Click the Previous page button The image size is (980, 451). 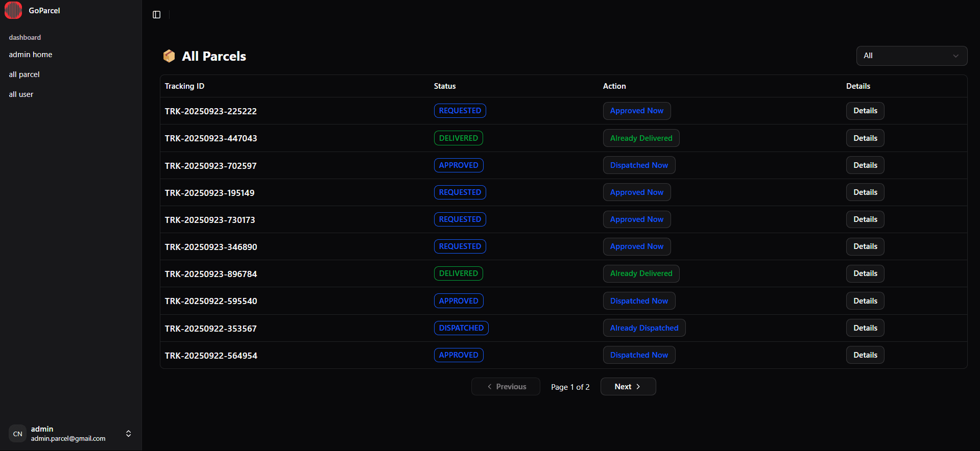(506, 387)
